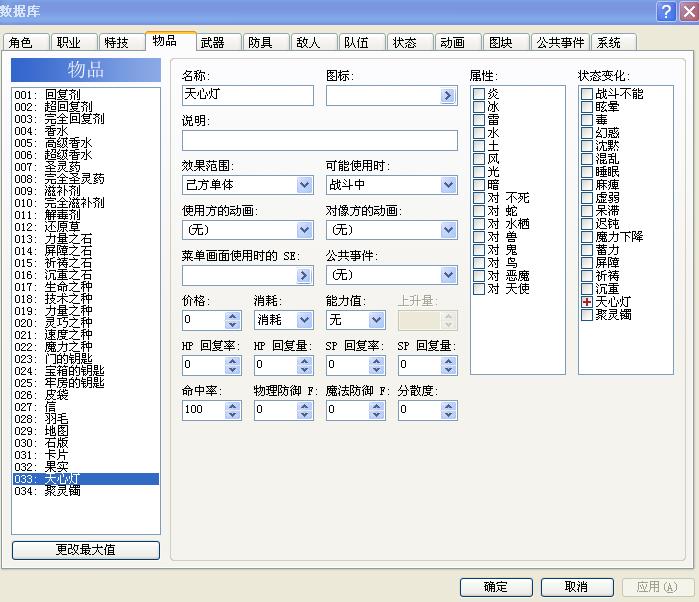699x602 pixels.
Task: Click the 确定 button
Action: coord(496,587)
